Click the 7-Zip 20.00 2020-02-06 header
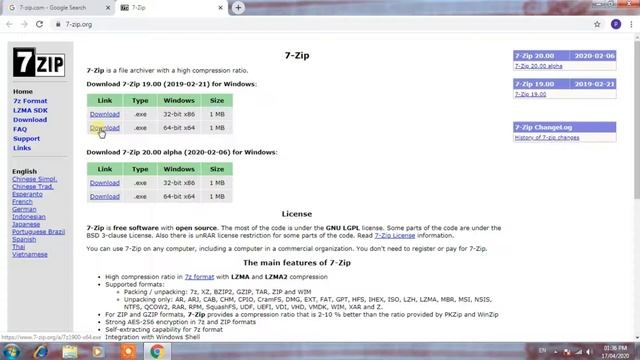Screen dimensions: 640x360 point(564,56)
